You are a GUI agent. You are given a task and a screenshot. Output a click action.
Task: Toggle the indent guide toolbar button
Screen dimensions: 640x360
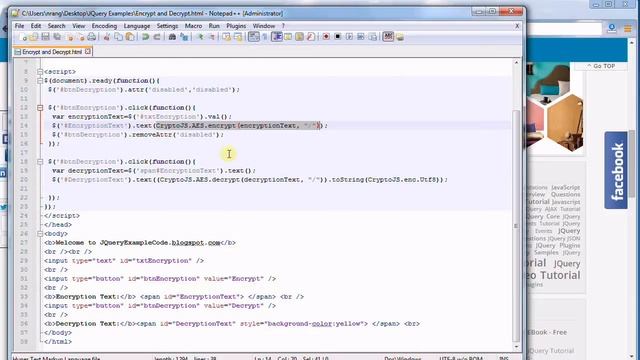[277, 37]
